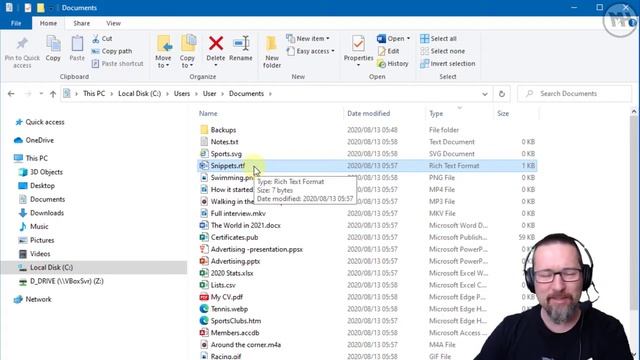
Task: Click This PC in address path
Action: [94, 93]
